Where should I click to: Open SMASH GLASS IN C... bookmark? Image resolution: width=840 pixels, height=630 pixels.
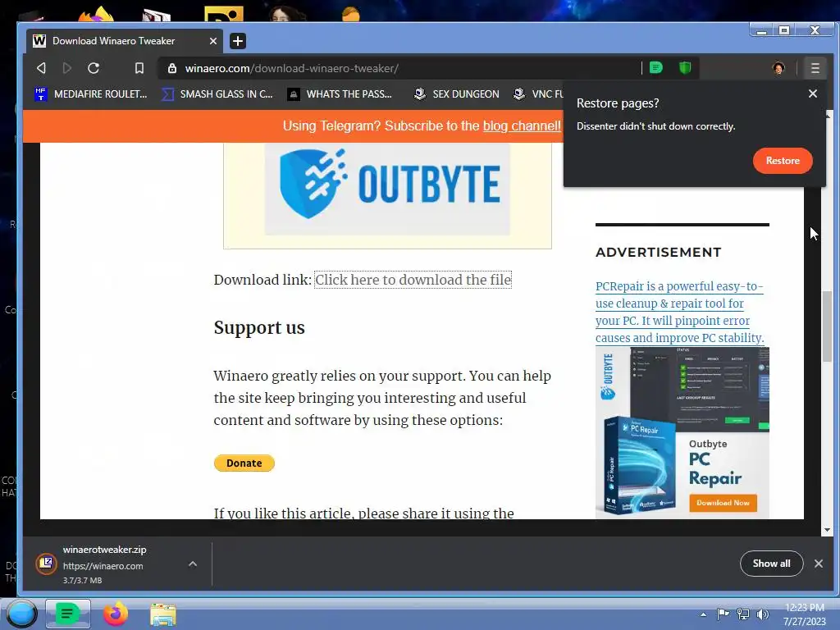(217, 94)
